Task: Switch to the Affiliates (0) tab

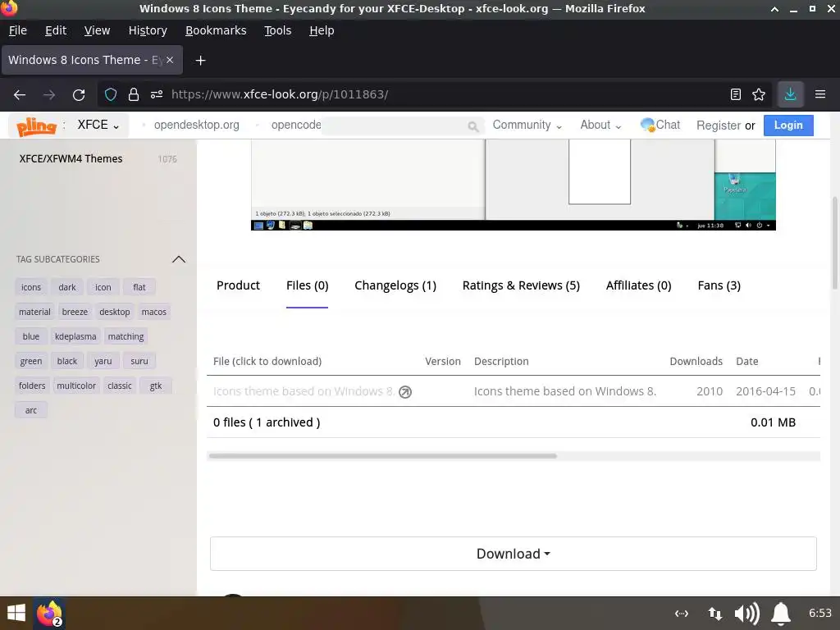Action: click(x=638, y=285)
